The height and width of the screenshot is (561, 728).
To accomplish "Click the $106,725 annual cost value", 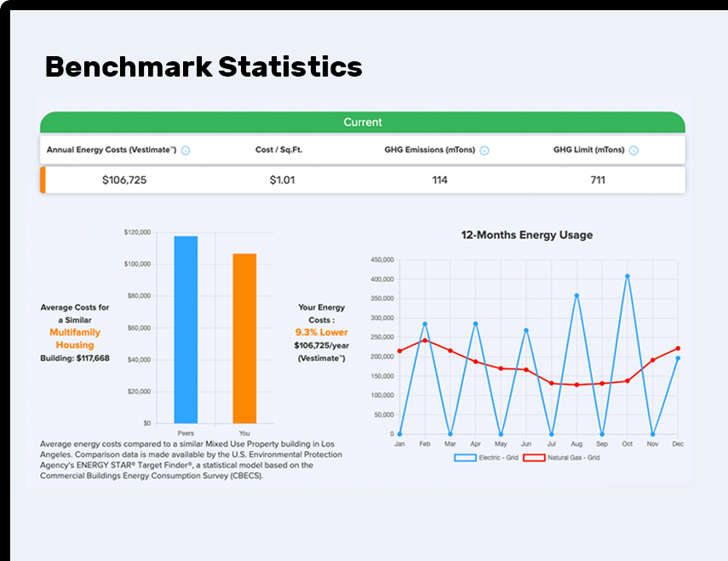I will [124, 180].
